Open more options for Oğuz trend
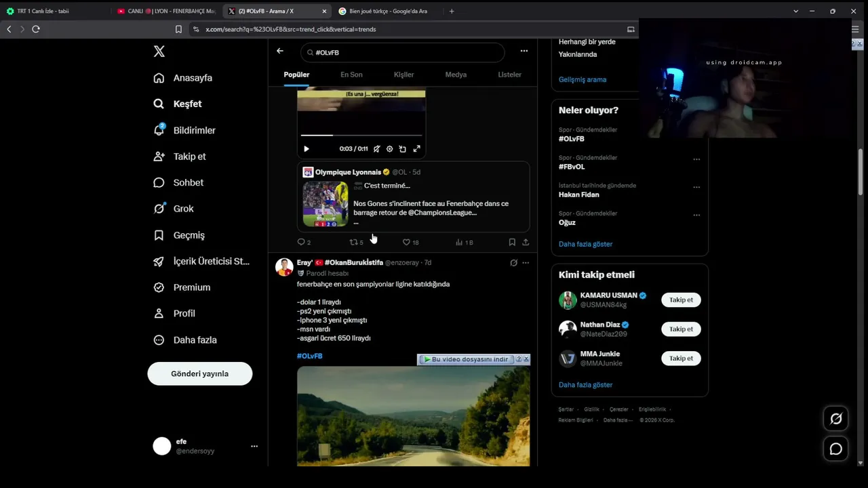Image resolution: width=868 pixels, height=488 pixels. click(696, 215)
